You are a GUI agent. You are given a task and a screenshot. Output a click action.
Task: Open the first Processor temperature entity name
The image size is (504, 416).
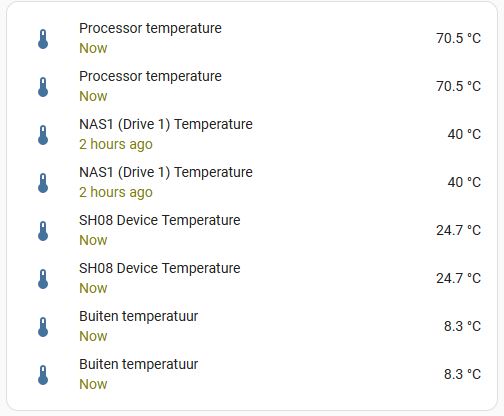[150, 29]
